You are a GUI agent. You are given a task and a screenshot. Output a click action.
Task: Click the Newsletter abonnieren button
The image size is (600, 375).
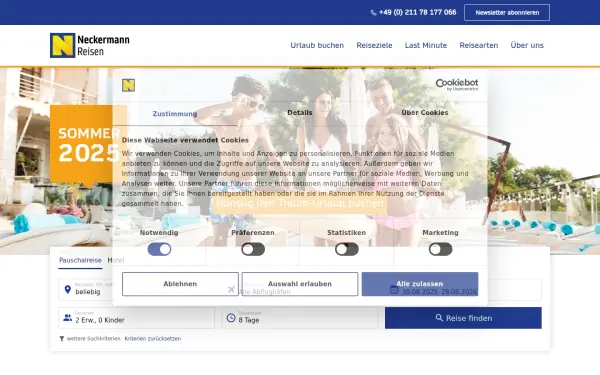pos(507,13)
